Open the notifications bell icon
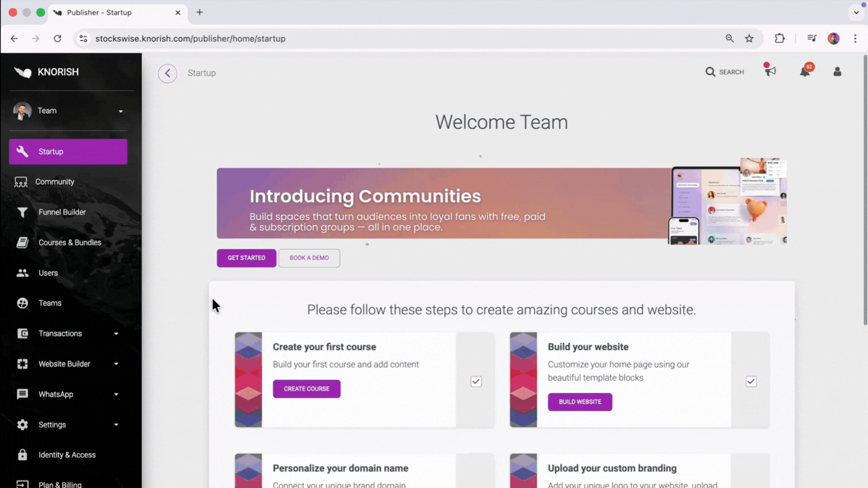 pyautogui.click(x=805, y=71)
